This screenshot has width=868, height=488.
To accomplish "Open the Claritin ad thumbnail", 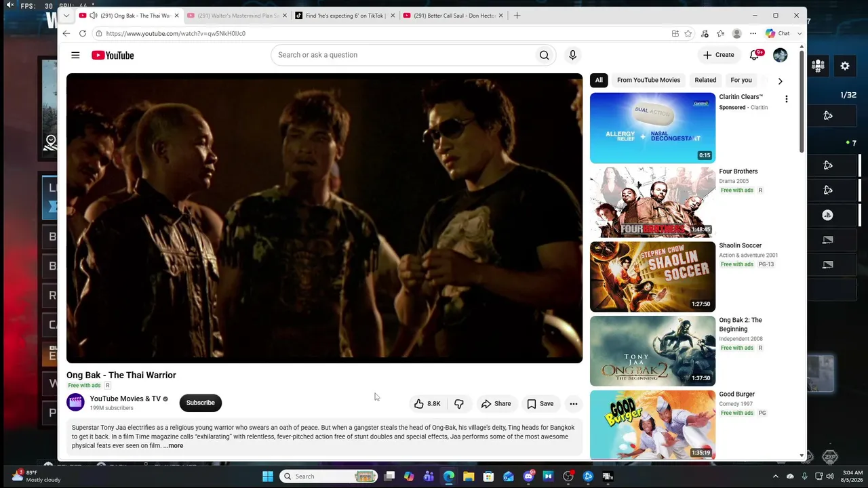I will [652, 128].
